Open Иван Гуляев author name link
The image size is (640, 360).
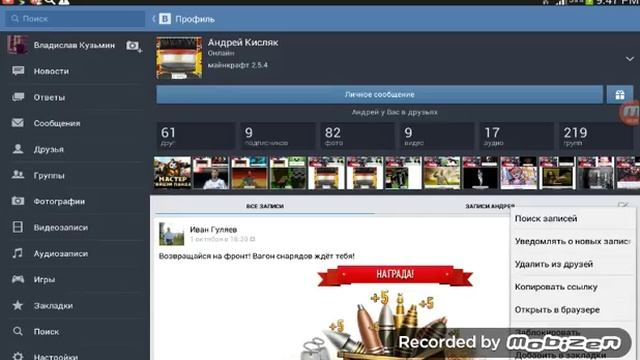[x=213, y=230]
